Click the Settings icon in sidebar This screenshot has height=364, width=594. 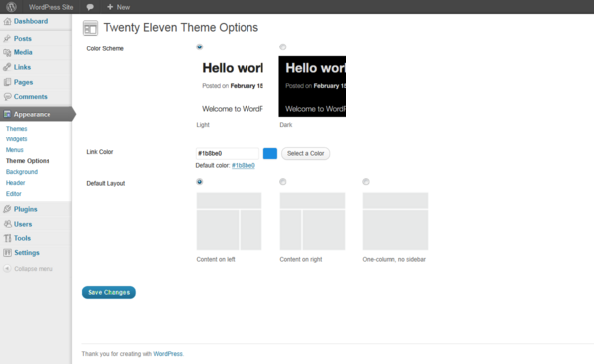(7, 253)
